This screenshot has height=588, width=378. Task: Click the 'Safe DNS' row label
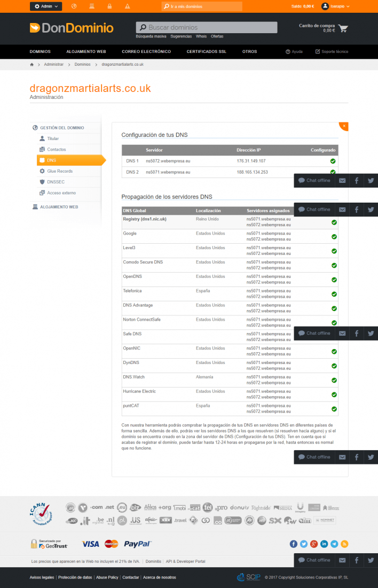[x=132, y=334]
